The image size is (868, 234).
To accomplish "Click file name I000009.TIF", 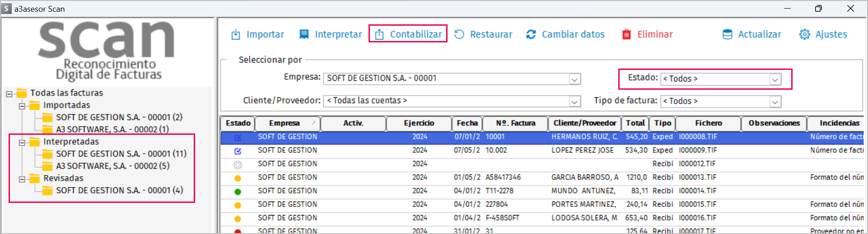I will (698, 150).
